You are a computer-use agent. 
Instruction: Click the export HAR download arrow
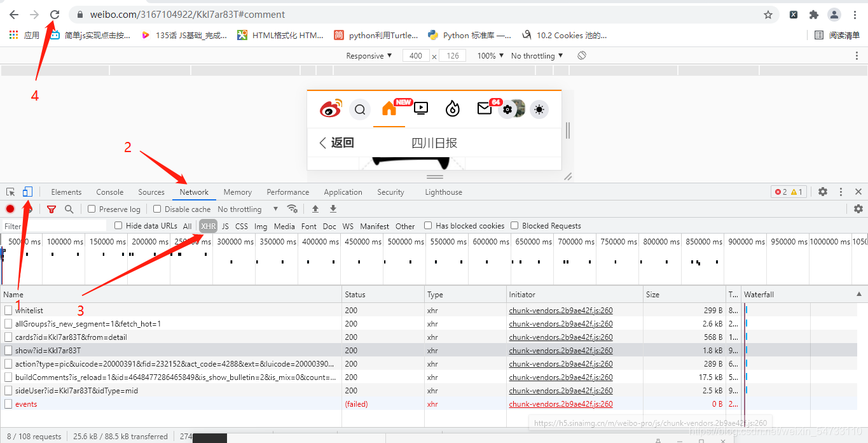tap(333, 209)
